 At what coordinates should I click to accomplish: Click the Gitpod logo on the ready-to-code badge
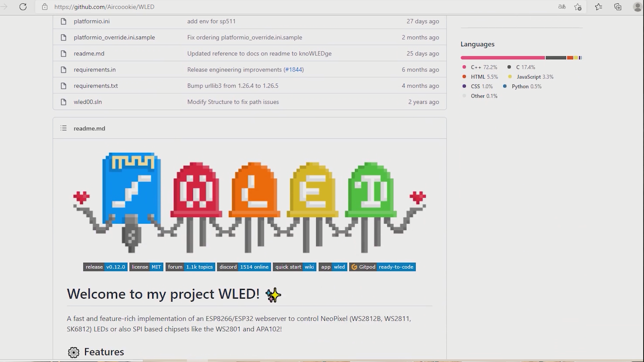pos(354,267)
